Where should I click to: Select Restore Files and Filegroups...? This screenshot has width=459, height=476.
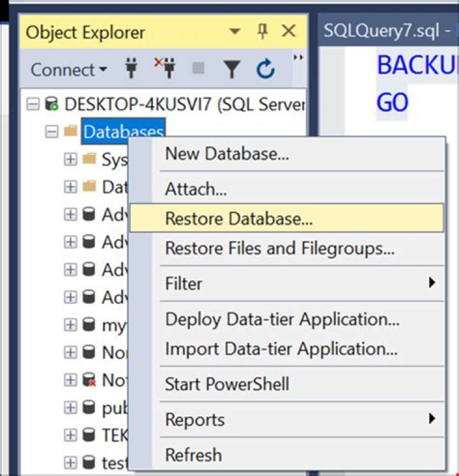[279, 248]
